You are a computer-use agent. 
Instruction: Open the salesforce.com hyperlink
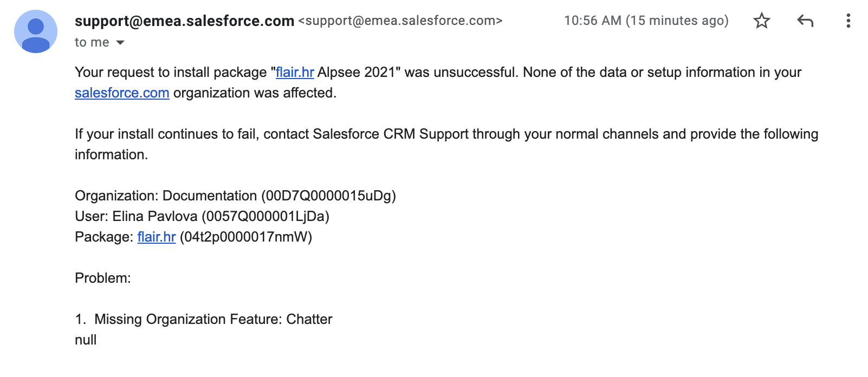pyautogui.click(x=122, y=93)
